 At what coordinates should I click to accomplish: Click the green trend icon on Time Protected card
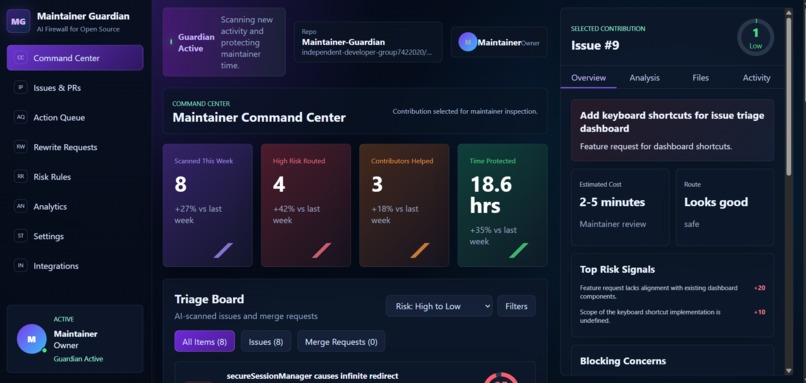(518, 250)
